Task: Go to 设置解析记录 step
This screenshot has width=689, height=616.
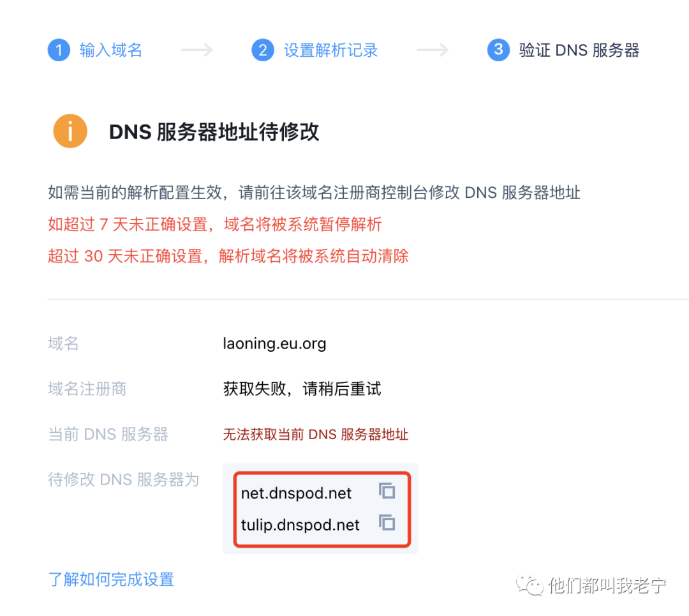Action: tap(331, 50)
